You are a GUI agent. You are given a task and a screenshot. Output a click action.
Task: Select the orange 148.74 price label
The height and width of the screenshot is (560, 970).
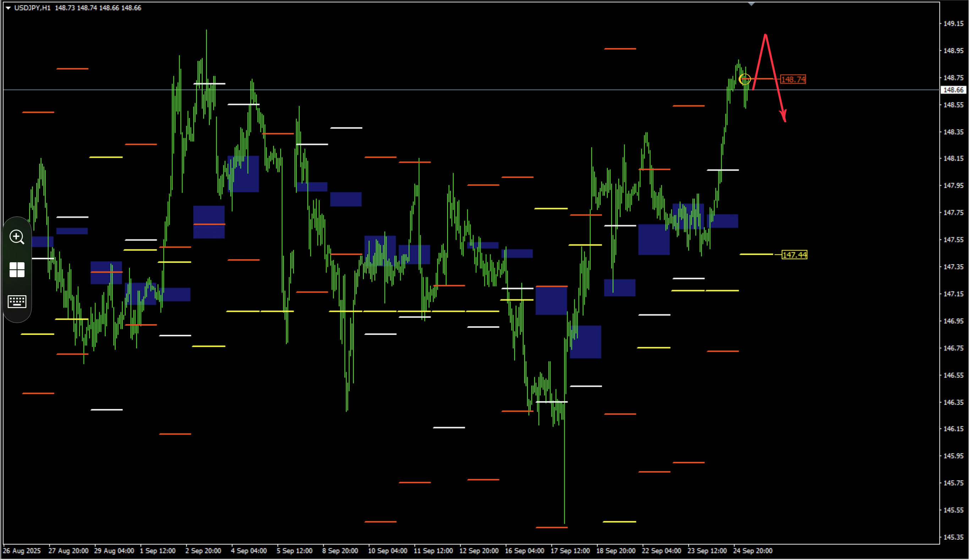click(794, 79)
